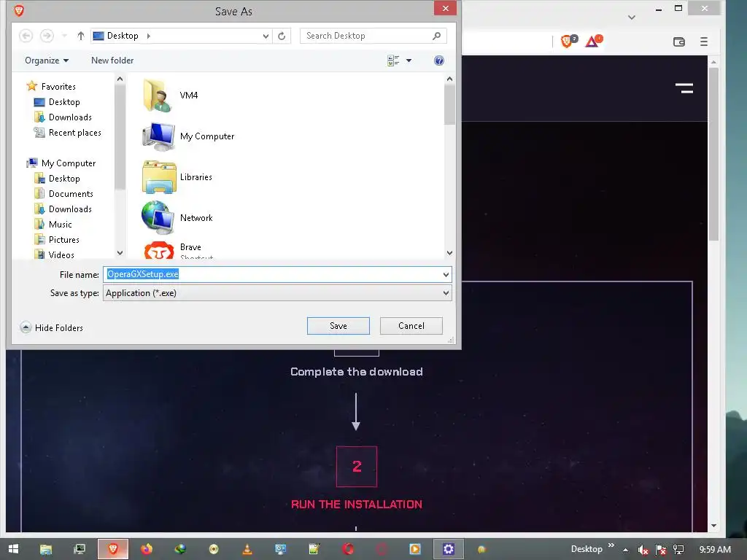Viewport: 747px width, 560px height.
Task: Click network icon in system tray
Action: pyautogui.click(x=678, y=550)
